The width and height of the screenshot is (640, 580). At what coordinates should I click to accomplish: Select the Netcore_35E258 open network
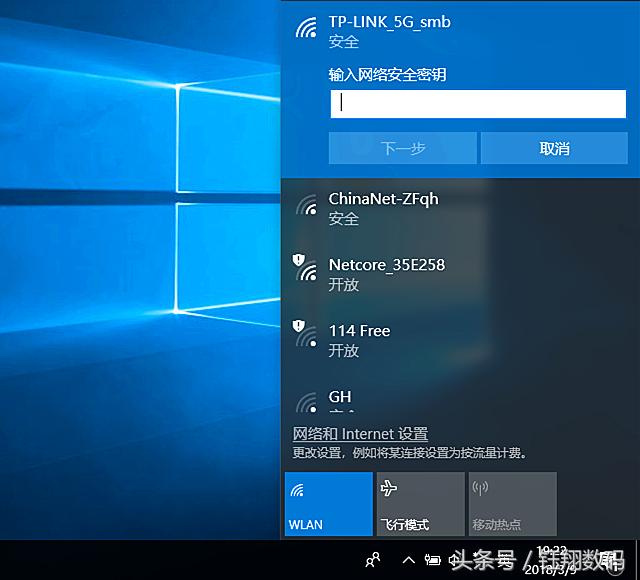(x=460, y=275)
